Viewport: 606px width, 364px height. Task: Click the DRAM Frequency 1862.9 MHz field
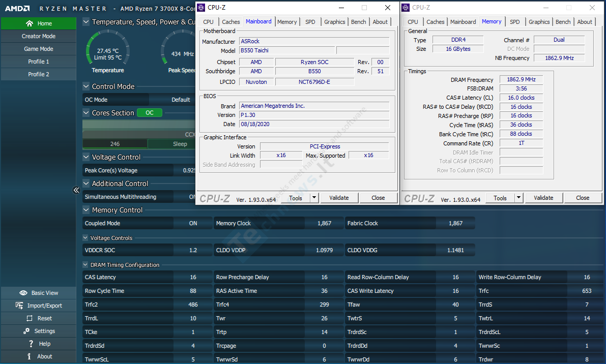click(x=521, y=79)
